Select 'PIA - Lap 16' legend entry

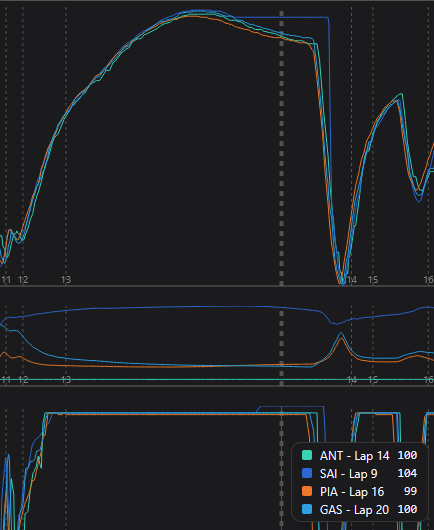pyautogui.click(x=352, y=492)
